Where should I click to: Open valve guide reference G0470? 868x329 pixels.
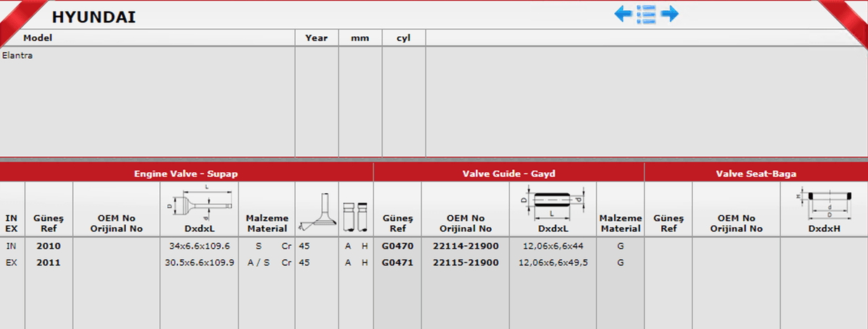pos(397,246)
